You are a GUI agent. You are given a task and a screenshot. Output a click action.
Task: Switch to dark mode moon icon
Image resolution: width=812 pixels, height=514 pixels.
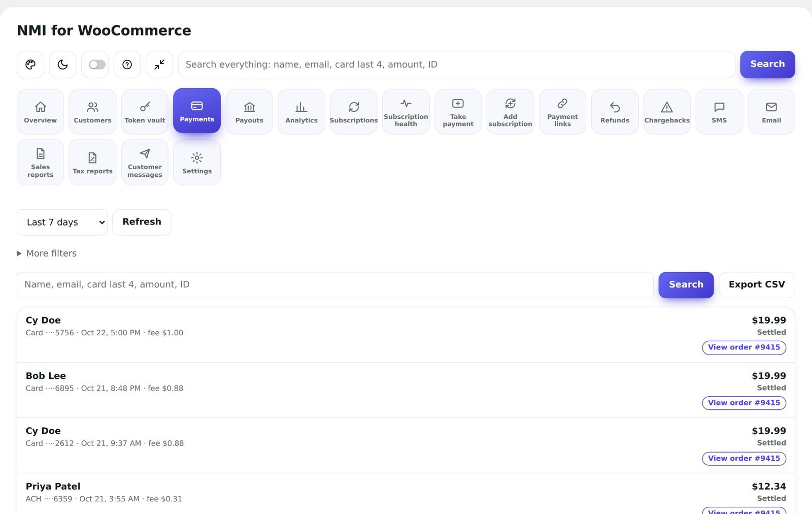62,65
